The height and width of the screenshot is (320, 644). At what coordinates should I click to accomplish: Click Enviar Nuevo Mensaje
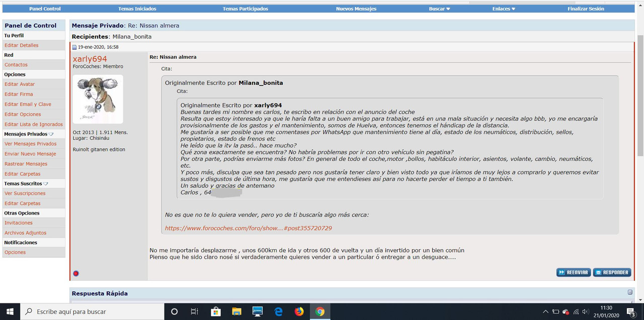(30, 154)
